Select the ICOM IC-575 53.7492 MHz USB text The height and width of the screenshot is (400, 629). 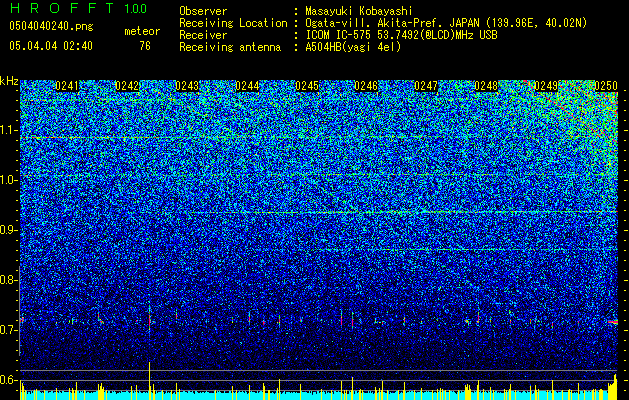402,35
